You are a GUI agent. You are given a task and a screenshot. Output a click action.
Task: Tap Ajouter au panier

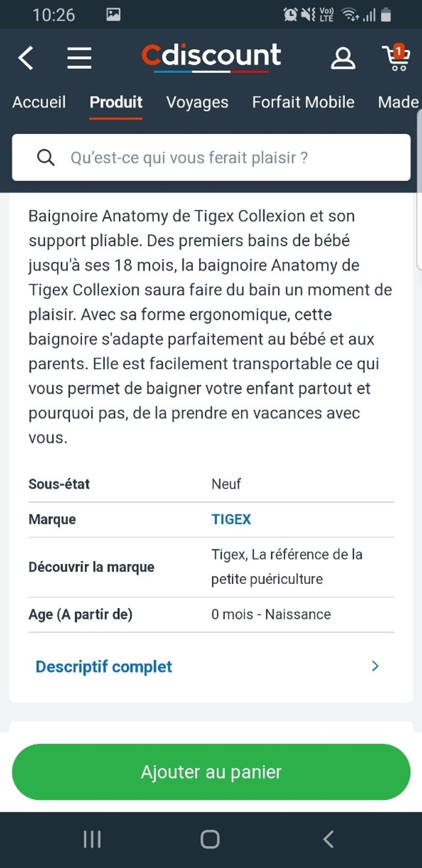(x=211, y=771)
